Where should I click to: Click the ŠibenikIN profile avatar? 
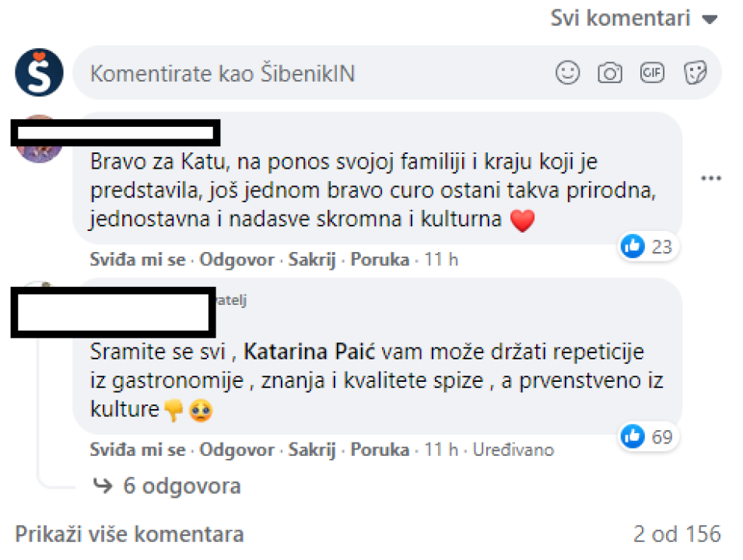click(39, 72)
